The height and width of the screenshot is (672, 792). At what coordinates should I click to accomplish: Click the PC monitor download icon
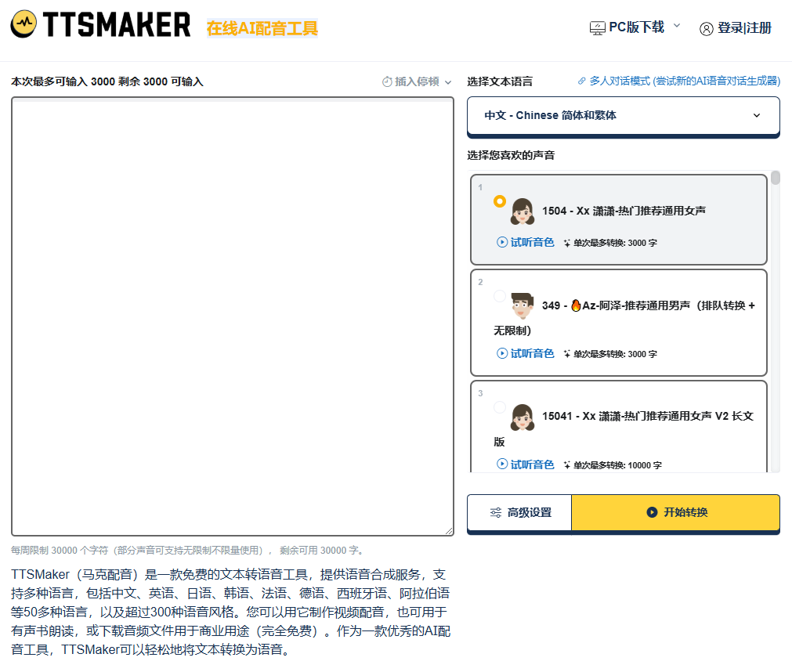[597, 28]
